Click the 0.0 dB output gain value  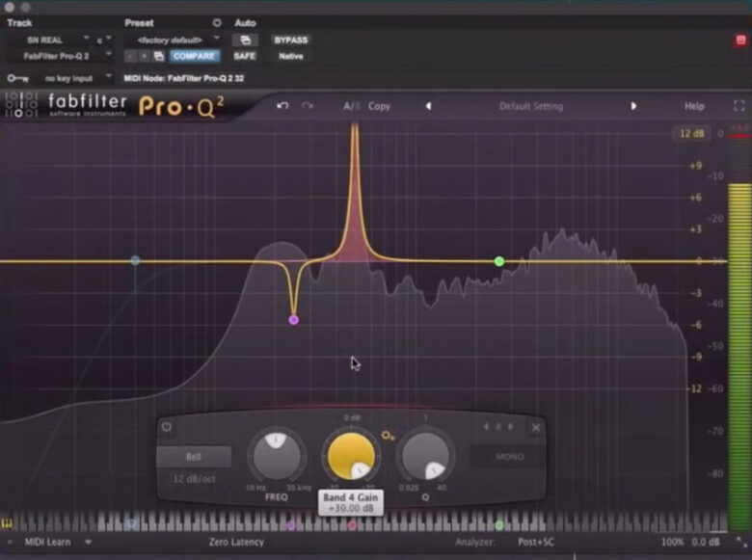tap(705, 543)
